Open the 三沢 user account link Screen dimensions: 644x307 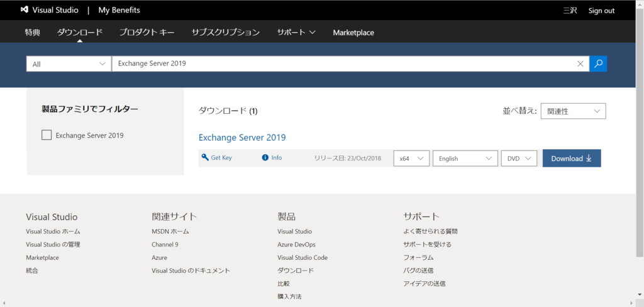click(x=570, y=11)
